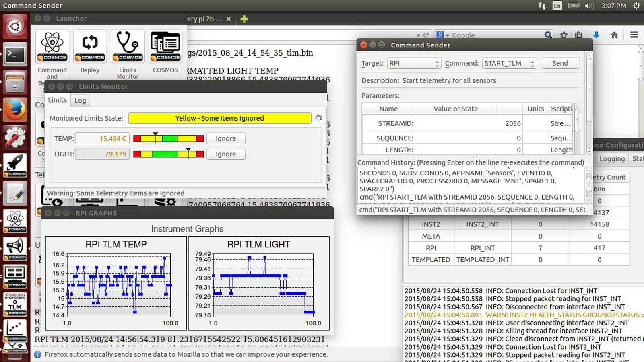The height and width of the screenshot is (362, 644).
Task: Close the raspberry pi 2b tab
Action: click(229, 19)
